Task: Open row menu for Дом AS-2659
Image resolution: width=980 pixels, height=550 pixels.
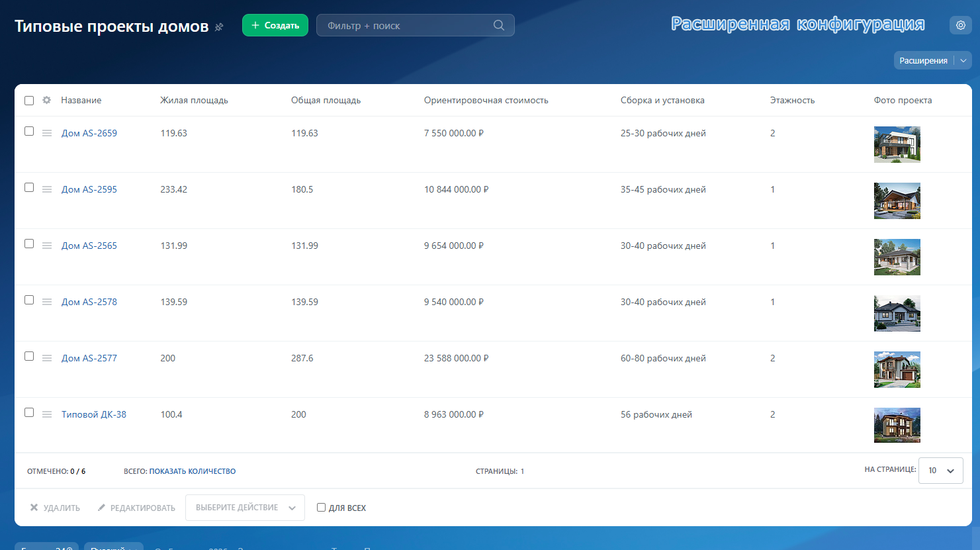Action: [47, 133]
